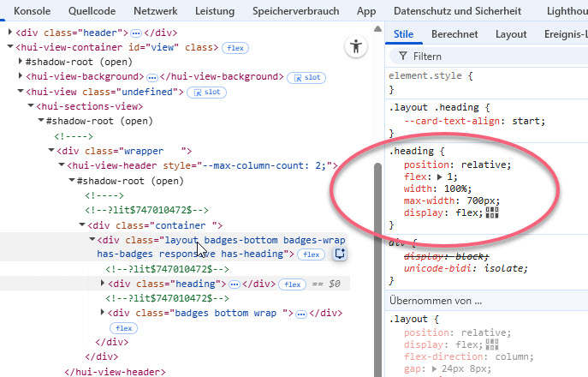Toggle flex badge on hui-view-container element
588x377 pixels.
235,47
